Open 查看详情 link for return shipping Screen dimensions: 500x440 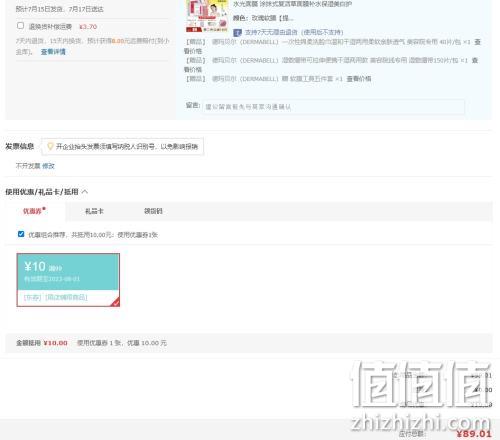[x=53, y=52]
